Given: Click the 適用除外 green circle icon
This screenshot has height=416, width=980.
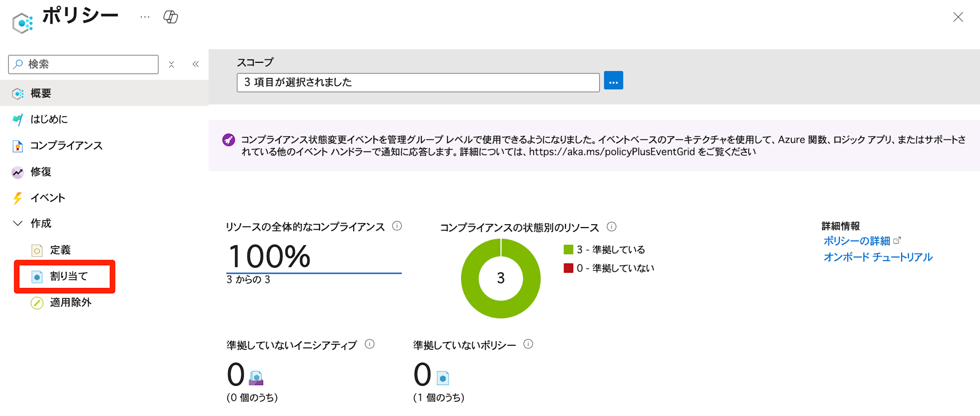Looking at the screenshot, I should click(37, 303).
